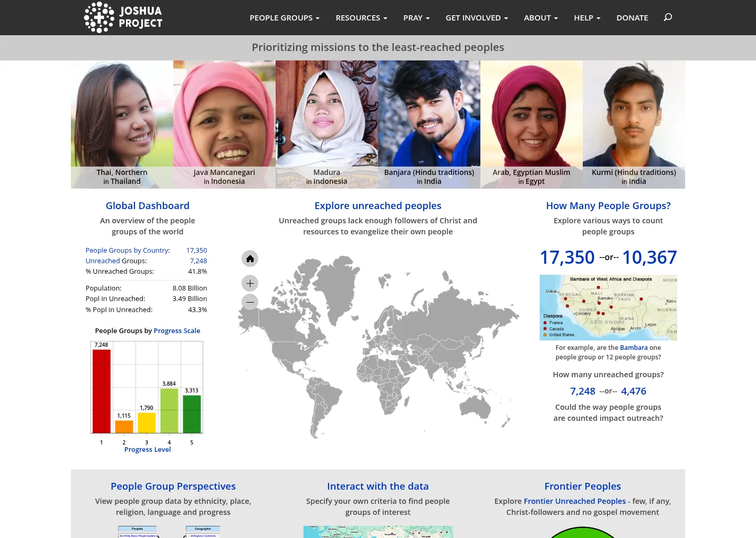This screenshot has height=538, width=756.
Task: Open Arab, Egyptian Muslim photo
Action: [x=531, y=125]
